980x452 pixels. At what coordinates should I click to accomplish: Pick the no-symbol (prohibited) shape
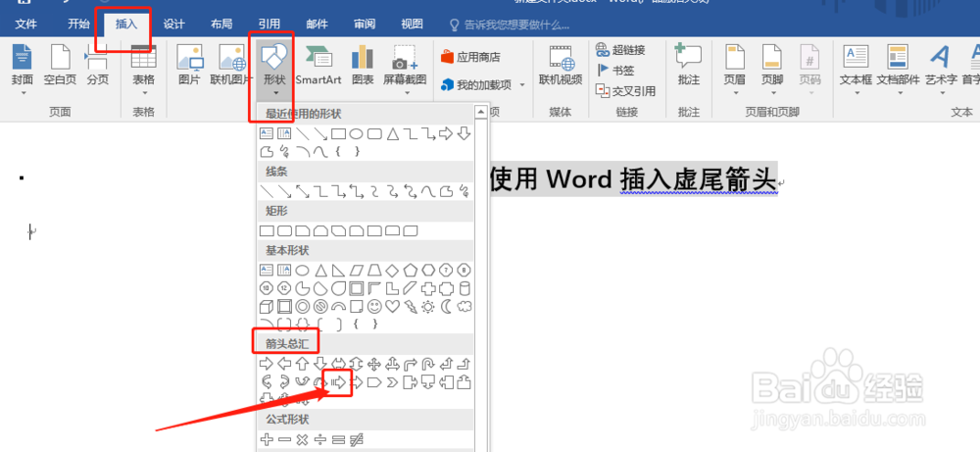click(320, 306)
